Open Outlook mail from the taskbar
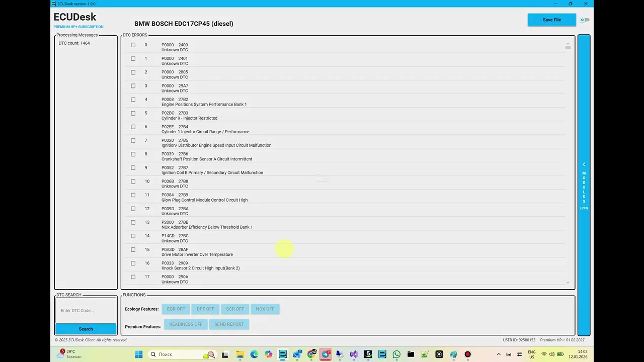The image size is (644, 362). click(x=297, y=354)
